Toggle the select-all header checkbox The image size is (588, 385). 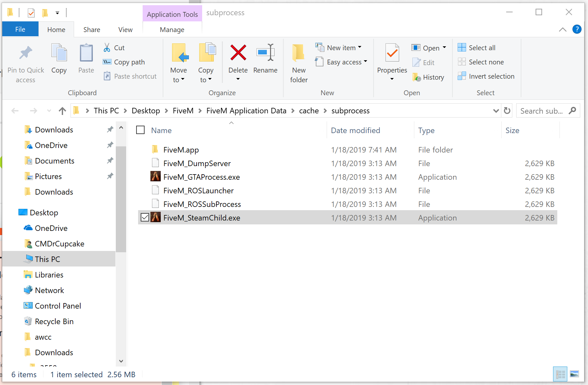click(140, 130)
